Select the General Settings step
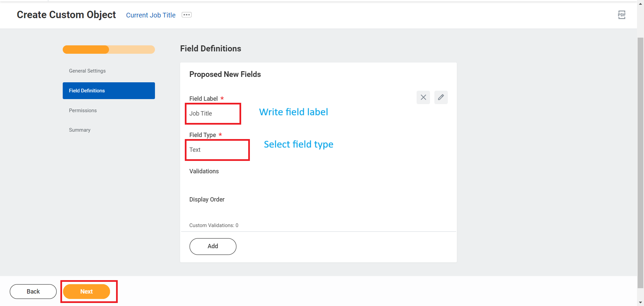The image size is (644, 306). pos(87,71)
